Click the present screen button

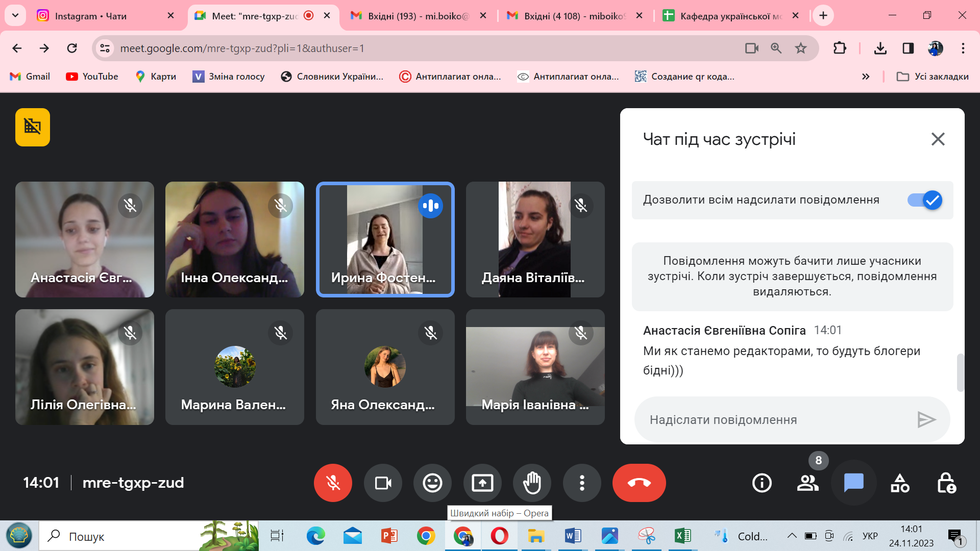tap(482, 483)
